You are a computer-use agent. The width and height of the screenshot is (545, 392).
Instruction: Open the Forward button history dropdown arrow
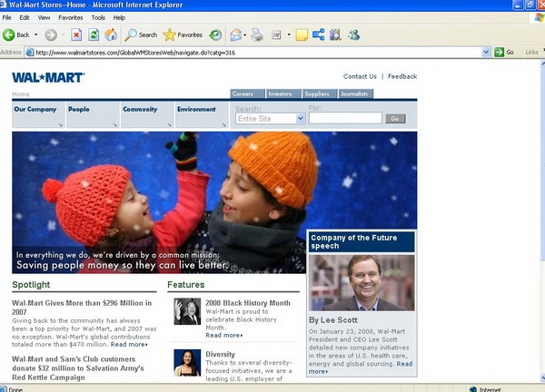[64, 34]
